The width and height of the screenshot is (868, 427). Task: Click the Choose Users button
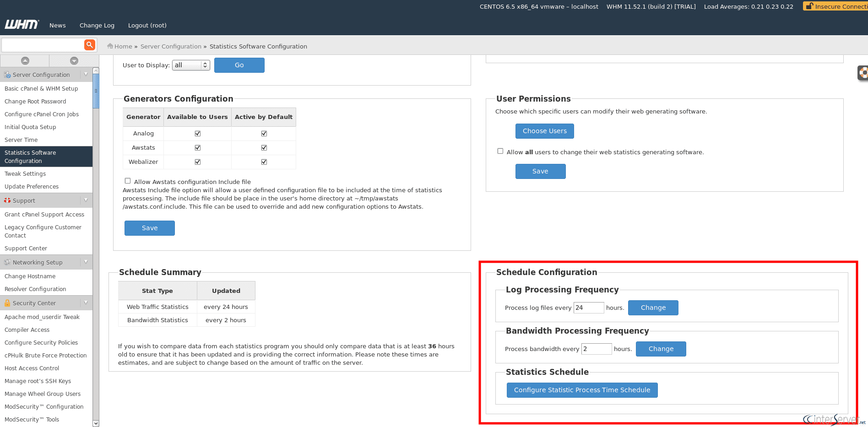point(544,131)
